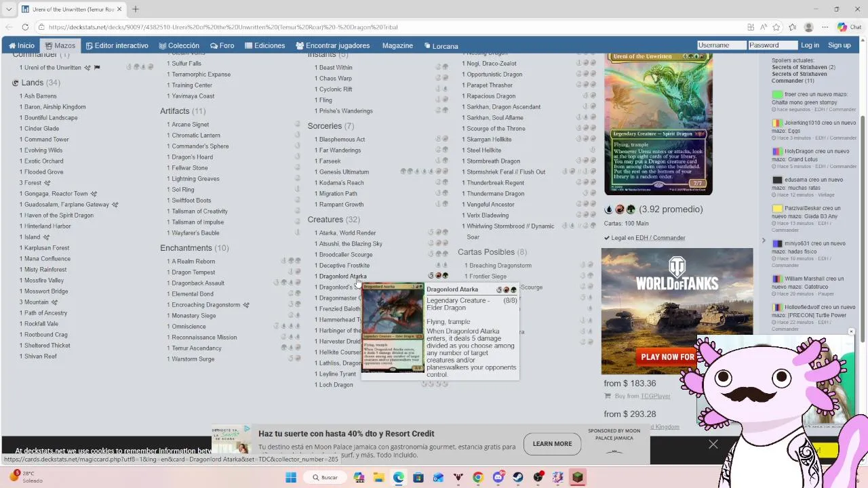
Task: Close the bottom advertisement banner
Action: click(x=713, y=445)
